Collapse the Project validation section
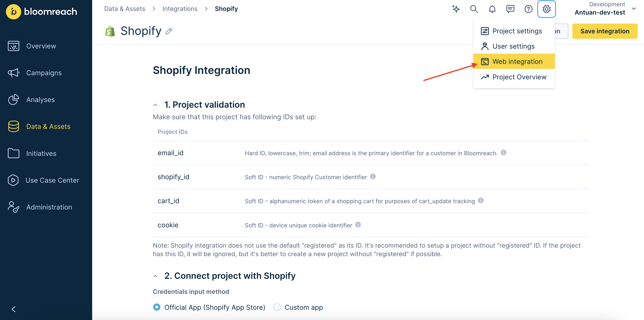The image size is (644, 320). 155,105
